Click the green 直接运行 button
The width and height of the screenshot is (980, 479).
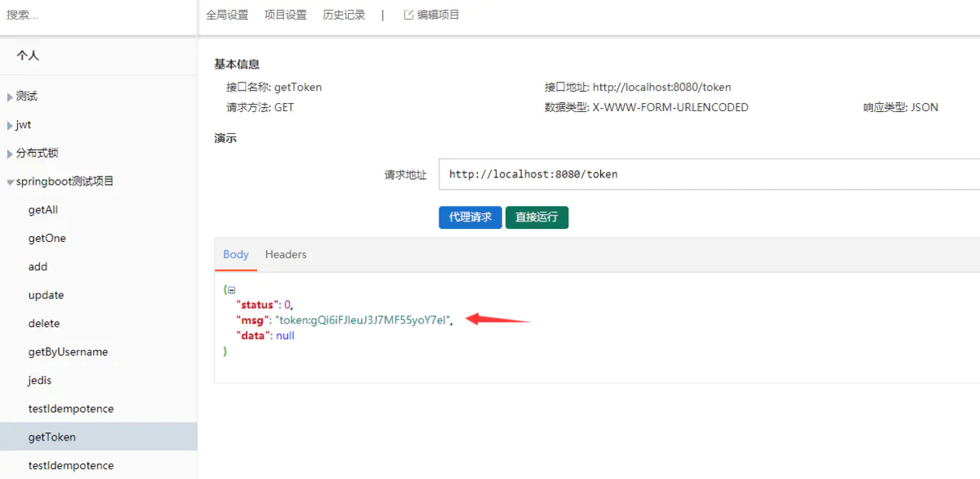[537, 217]
